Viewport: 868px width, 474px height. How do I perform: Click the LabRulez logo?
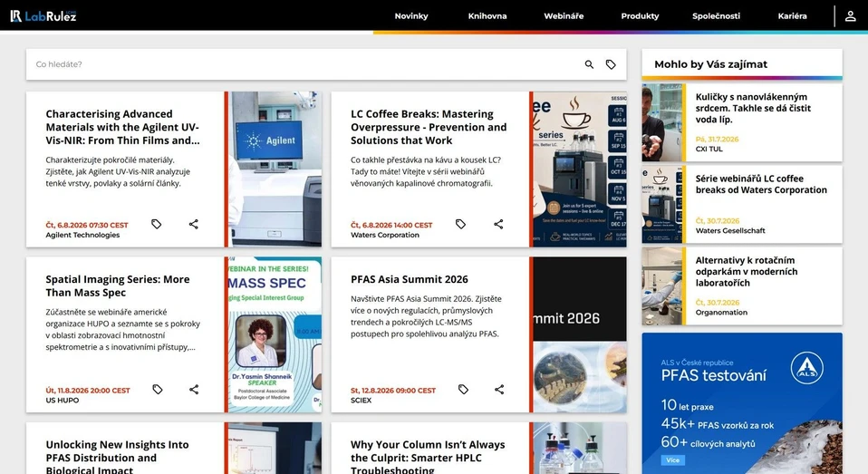[43, 16]
